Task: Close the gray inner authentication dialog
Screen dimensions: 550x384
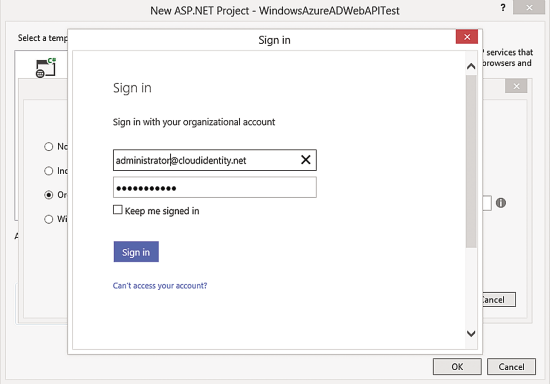Action: pyautogui.click(x=516, y=86)
